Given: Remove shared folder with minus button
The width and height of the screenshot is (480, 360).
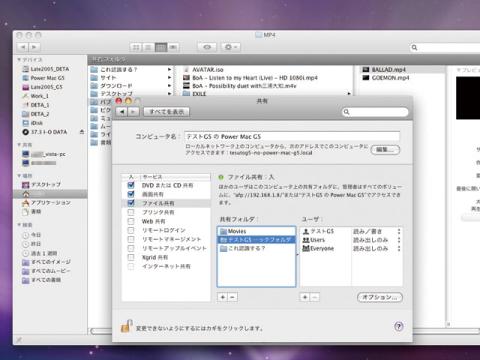Looking at the screenshot, I should click(233, 297).
